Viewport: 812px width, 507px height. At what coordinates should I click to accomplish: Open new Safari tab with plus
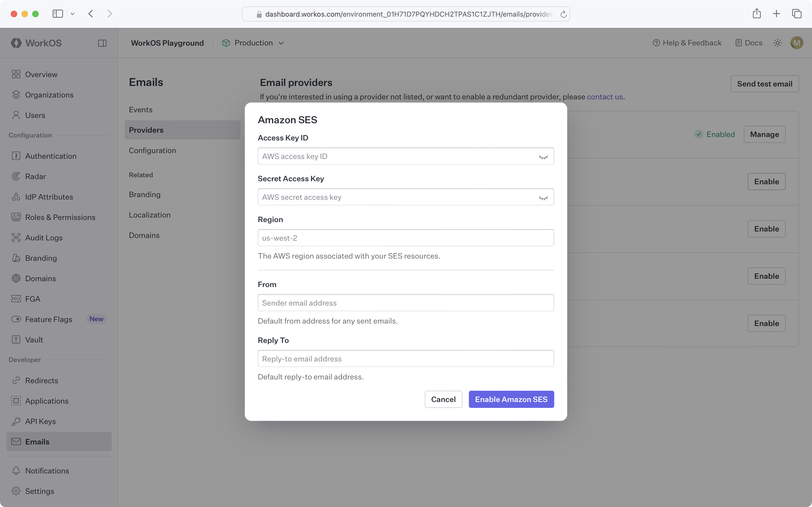tap(776, 14)
